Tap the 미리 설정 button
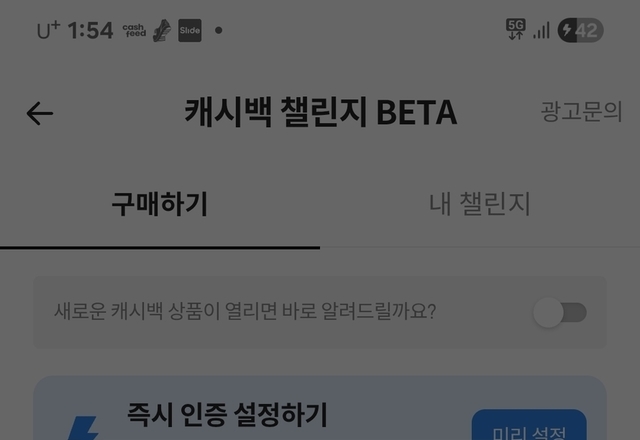This screenshot has width=640, height=440. (529, 425)
